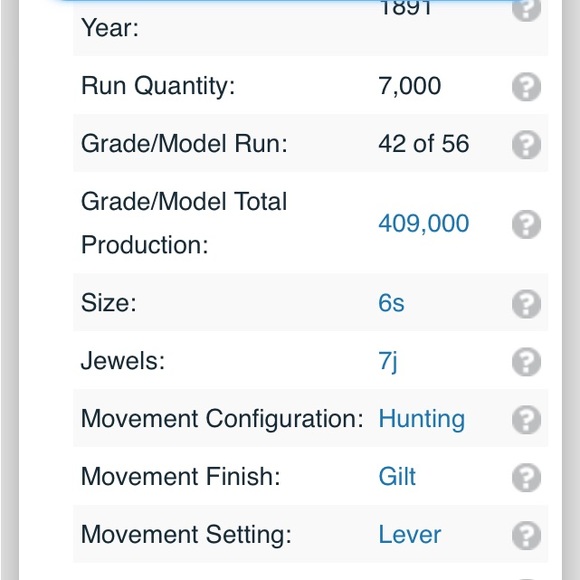Click the Hunting configuration link
Screen dimensions: 580x580
click(422, 419)
